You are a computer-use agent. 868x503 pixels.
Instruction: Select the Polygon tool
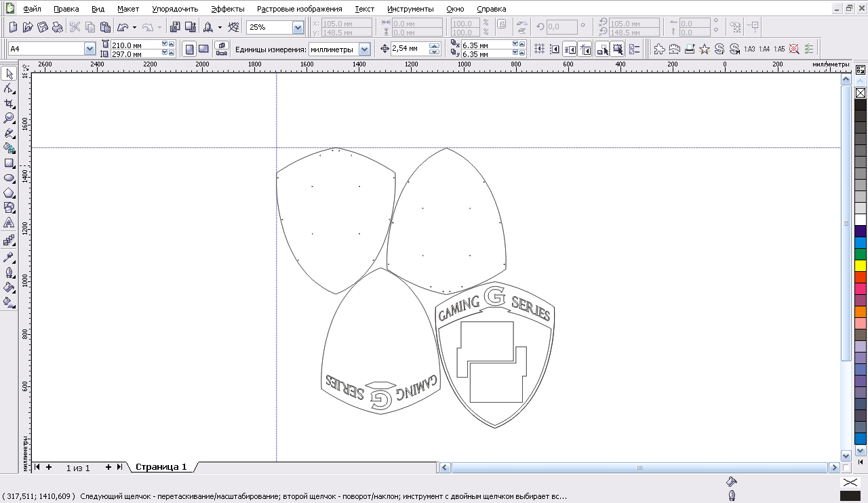[x=9, y=193]
